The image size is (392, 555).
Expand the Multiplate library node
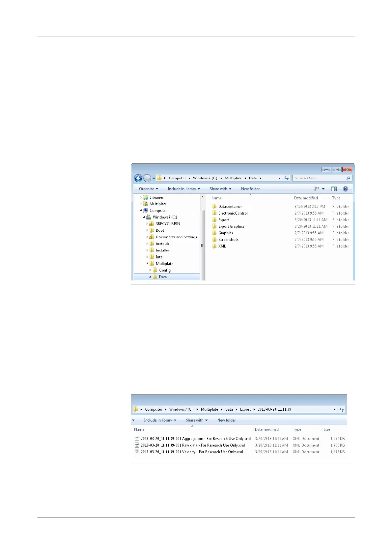click(141, 204)
